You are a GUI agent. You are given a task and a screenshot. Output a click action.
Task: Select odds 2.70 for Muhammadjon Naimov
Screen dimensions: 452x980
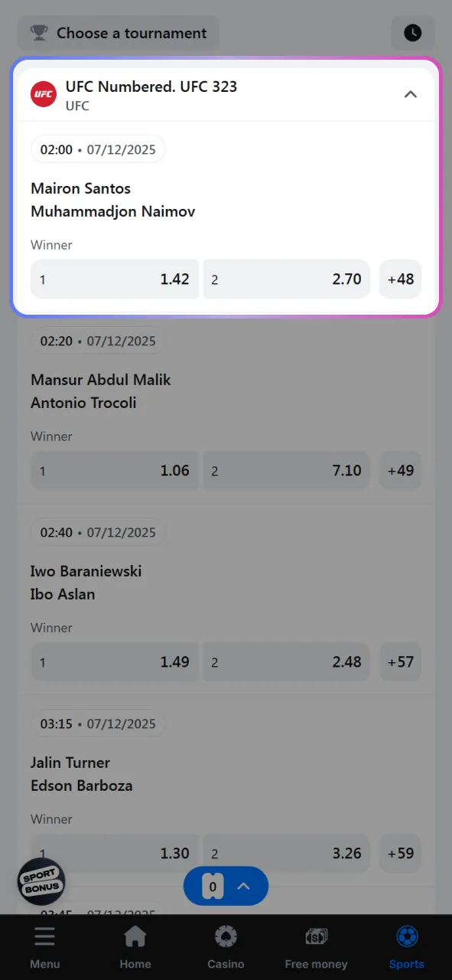point(286,279)
